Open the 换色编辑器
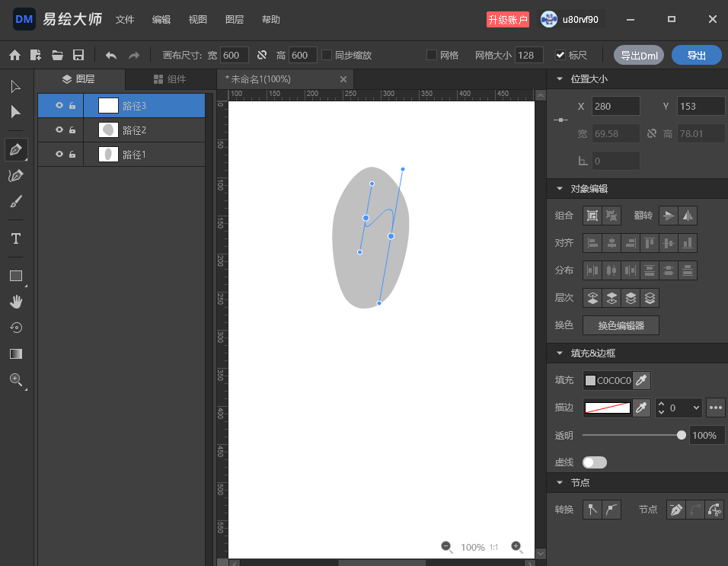The width and height of the screenshot is (728, 566). [x=621, y=325]
